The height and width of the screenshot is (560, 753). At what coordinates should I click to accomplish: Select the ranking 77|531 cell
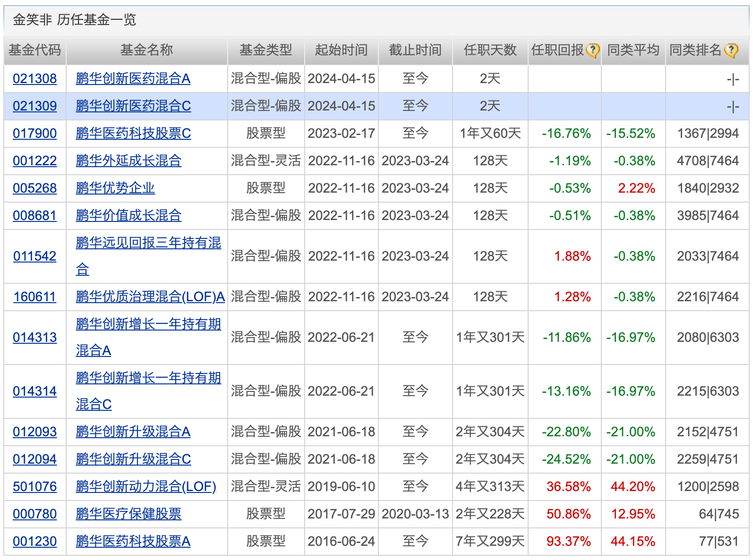(719, 541)
